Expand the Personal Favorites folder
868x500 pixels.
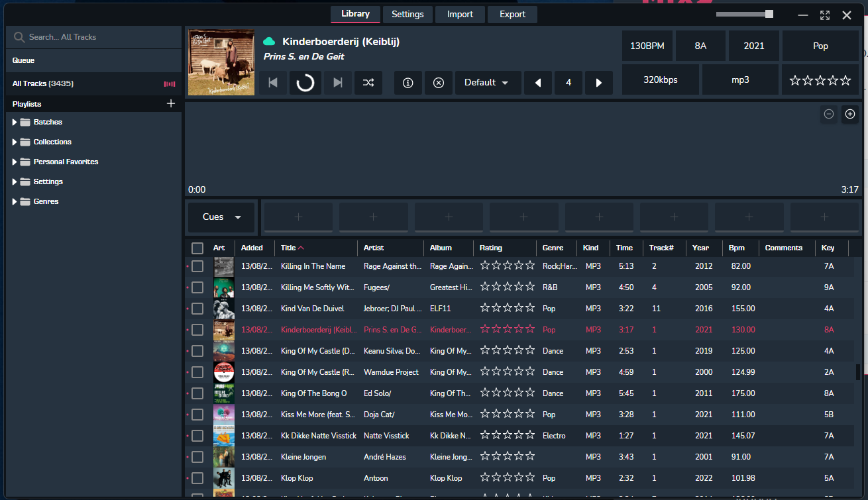point(15,162)
